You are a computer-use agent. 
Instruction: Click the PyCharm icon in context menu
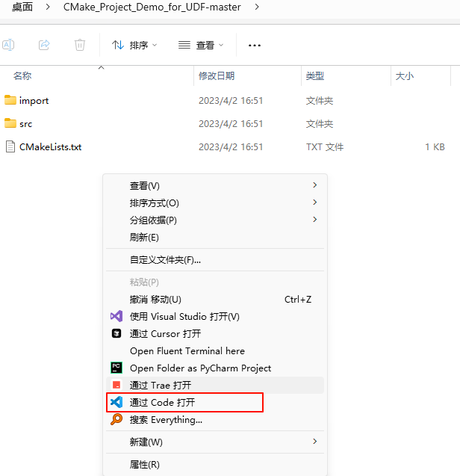tap(116, 368)
